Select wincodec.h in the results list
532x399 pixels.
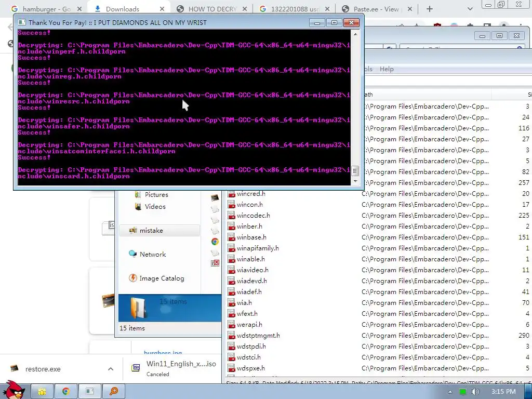[254, 216]
